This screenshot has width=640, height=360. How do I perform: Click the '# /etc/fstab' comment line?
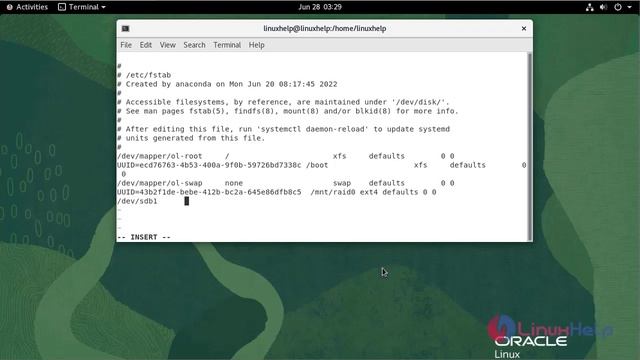(144, 75)
